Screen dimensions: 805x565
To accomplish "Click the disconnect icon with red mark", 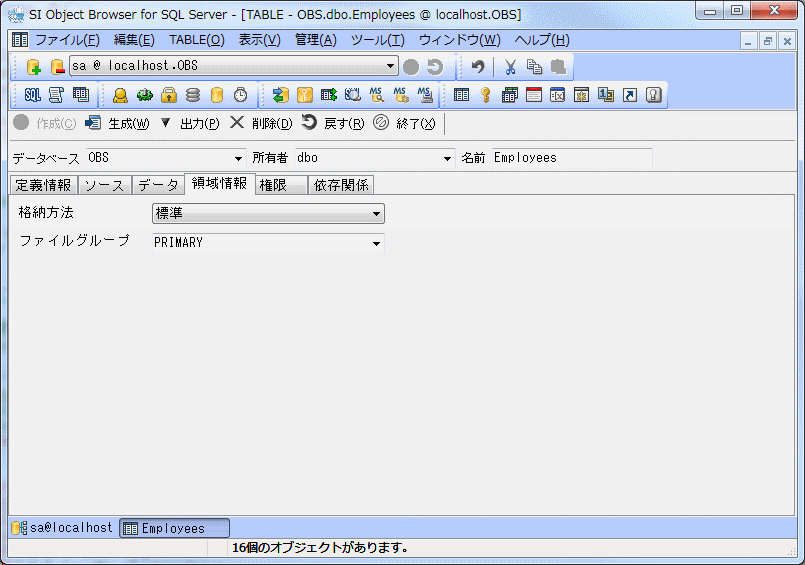I will pyautogui.click(x=57, y=67).
